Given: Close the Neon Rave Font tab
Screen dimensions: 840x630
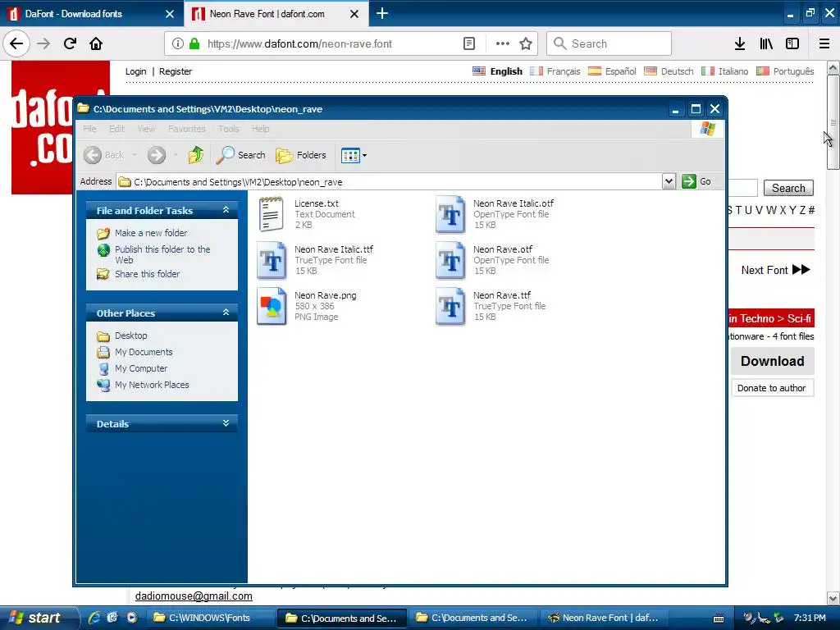Looking at the screenshot, I should [354, 14].
